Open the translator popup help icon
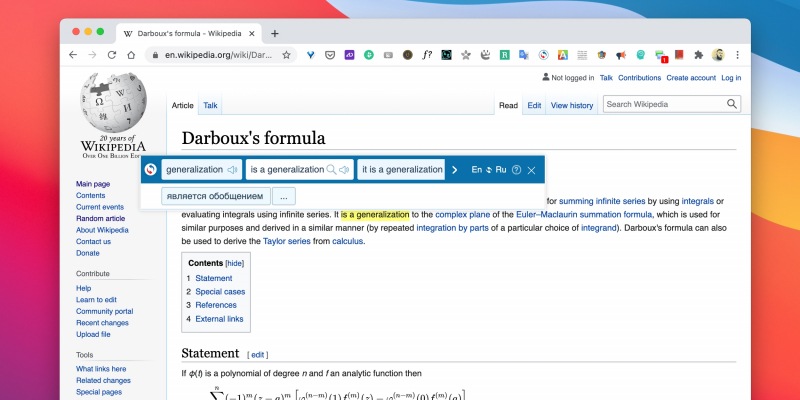The image size is (800, 400). point(516,170)
